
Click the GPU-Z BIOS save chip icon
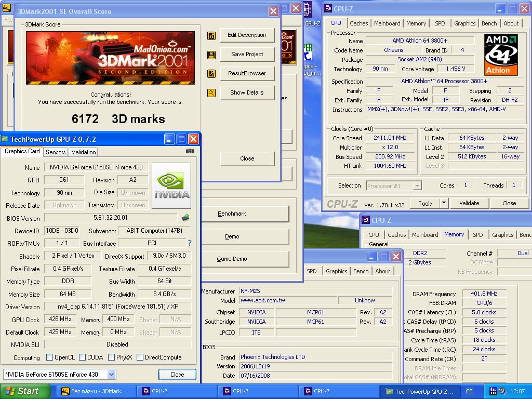(185, 218)
